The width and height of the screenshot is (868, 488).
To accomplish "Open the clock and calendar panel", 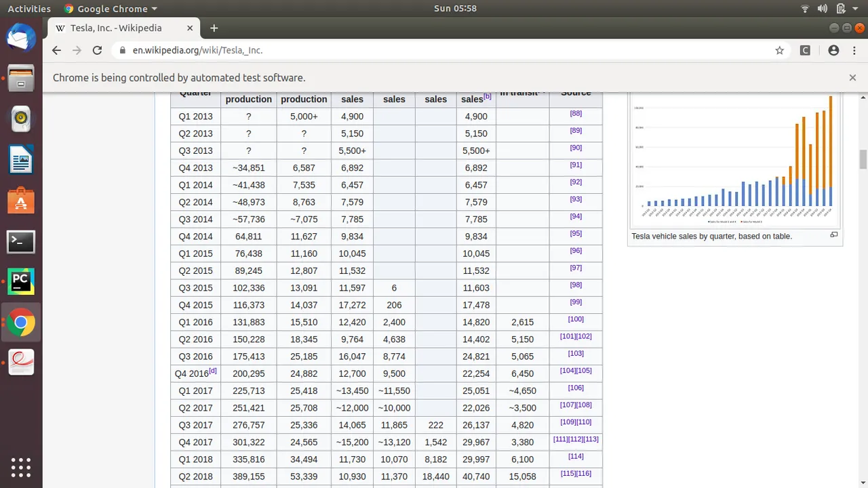I will [455, 9].
